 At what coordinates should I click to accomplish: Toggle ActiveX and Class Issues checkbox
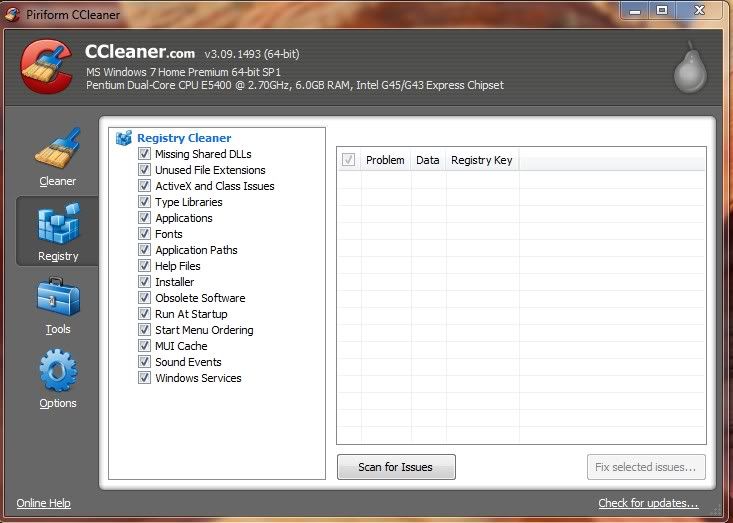[144, 186]
